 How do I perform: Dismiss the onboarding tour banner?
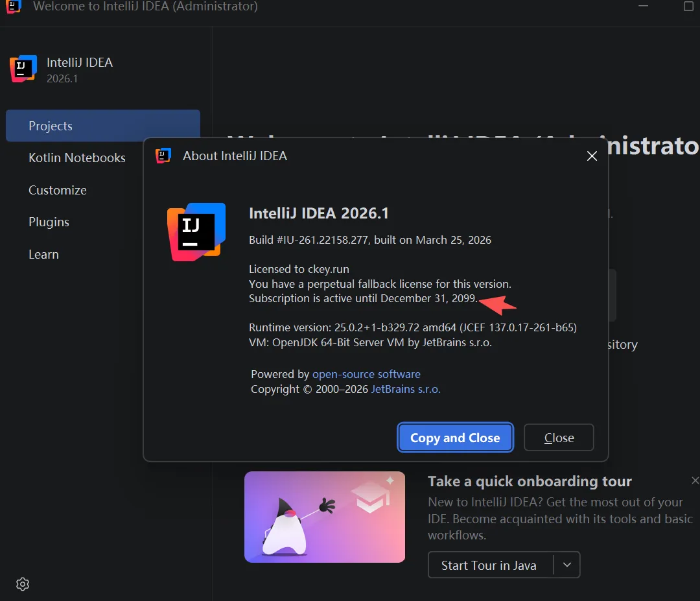695,480
